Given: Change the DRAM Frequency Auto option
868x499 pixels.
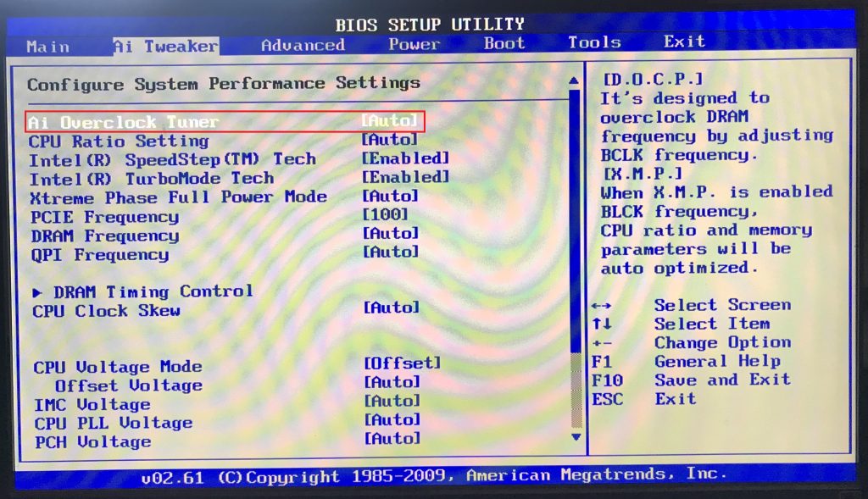Looking at the screenshot, I should click(x=391, y=234).
